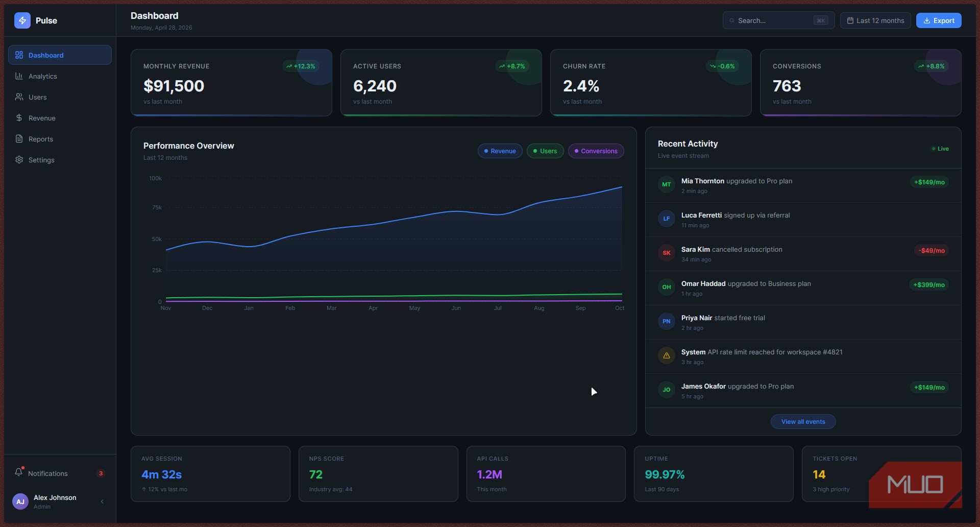Click the API Calls 1.2M card
This screenshot has height=527, width=980.
tap(546, 474)
